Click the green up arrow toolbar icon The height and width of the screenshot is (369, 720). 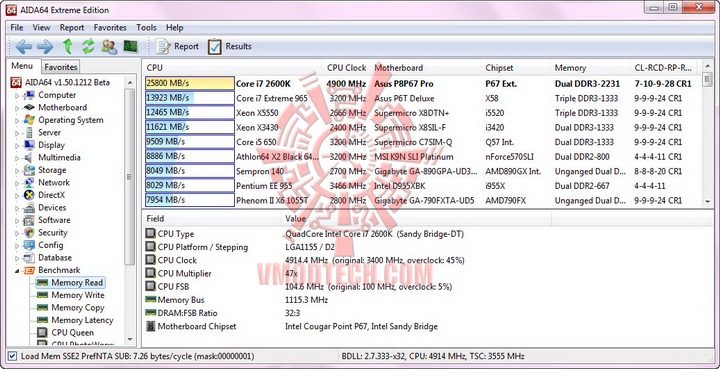[68, 46]
